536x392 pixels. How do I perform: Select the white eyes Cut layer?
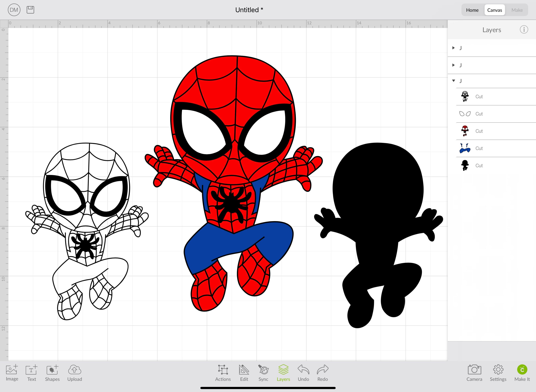[x=496, y=114]
